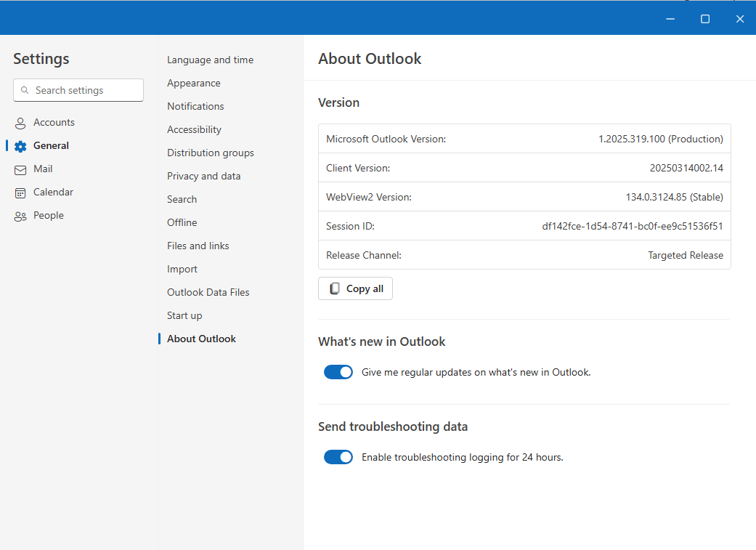Click into the Search settings field
Viewport: 756px width, 550px height.
pos(78,90)
